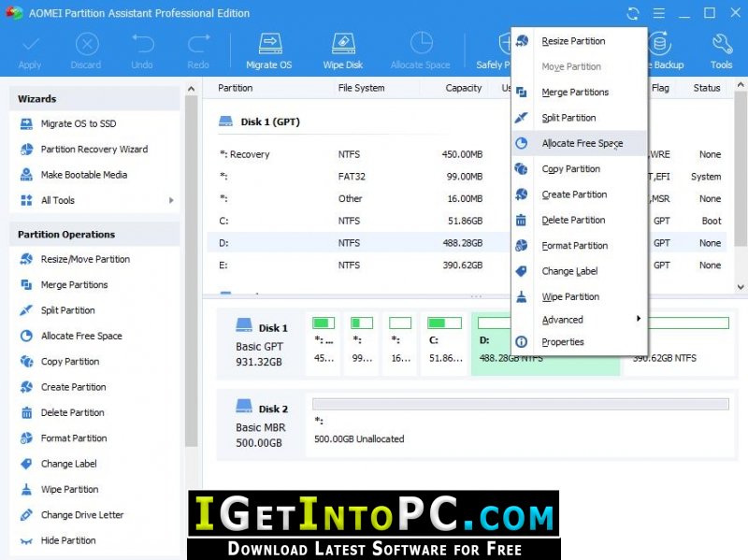The width and height of the screenshot is (748, 560).
Task: Select the Disk 2 500.00GB Unallocated block
Action: point(521,424)
